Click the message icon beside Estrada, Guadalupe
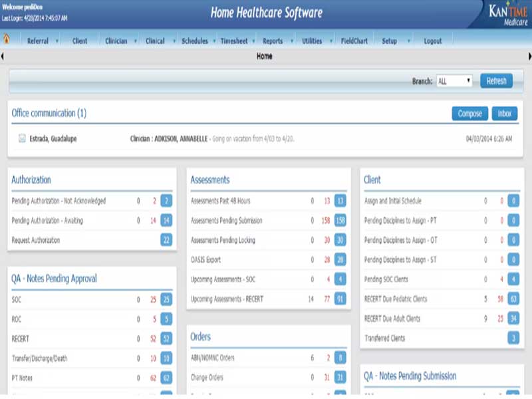Viewport: 532px width, 399px height. 22,139
